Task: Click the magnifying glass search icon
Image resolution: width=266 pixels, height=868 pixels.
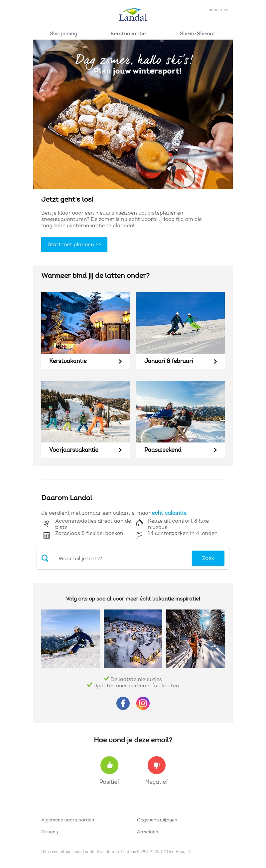Action: [x=45, y=558]
